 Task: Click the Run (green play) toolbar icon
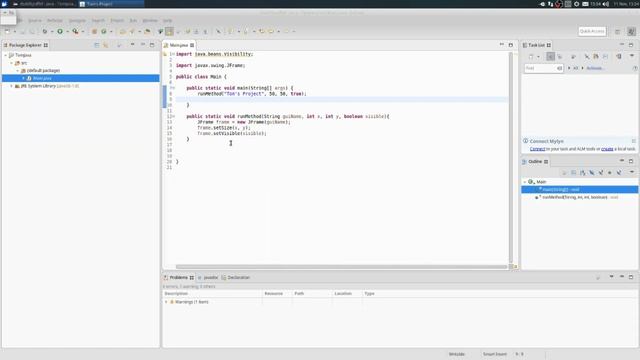(60, 31)
